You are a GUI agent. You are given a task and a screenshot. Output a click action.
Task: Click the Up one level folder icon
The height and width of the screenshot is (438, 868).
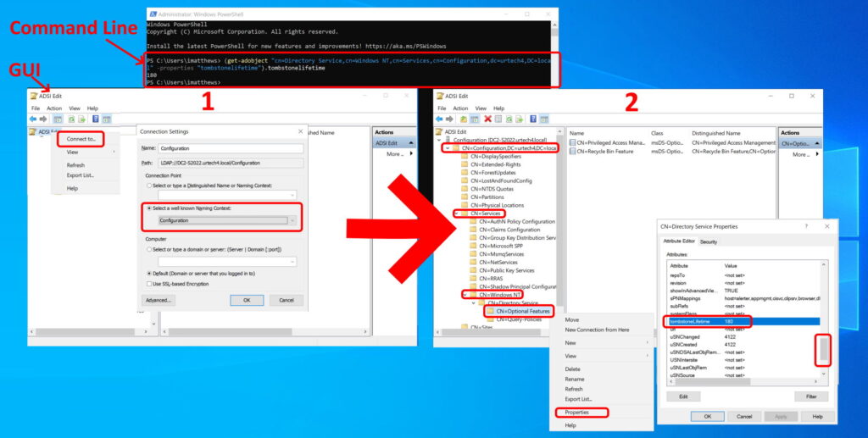click(465, 119)
